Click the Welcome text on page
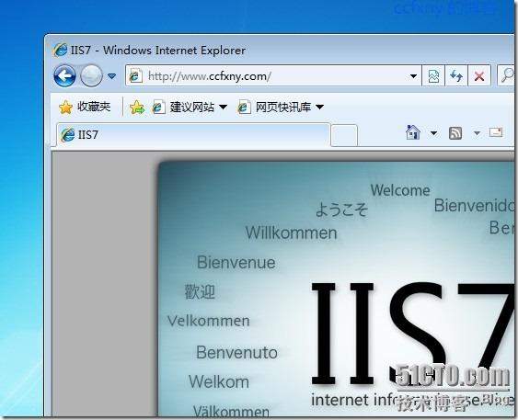Screen dimensions: 518x420 coord(400,190)
